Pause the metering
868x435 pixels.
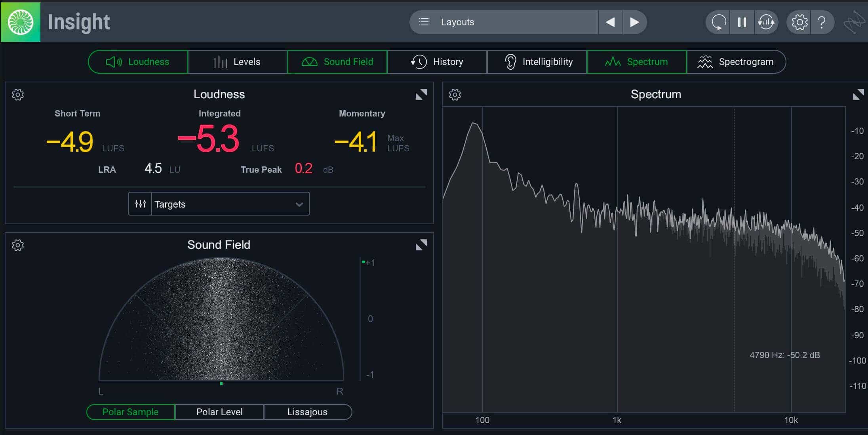coord(742,22)
